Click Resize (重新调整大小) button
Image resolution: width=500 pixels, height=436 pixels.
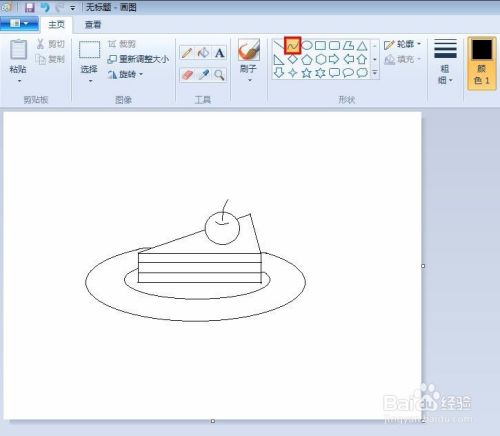tap(138, 59)
